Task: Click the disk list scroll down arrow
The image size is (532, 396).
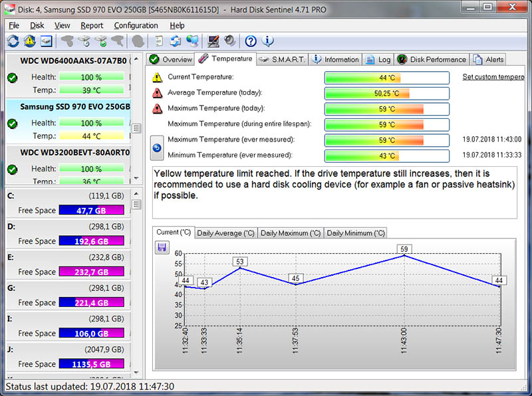Action: 136,178
